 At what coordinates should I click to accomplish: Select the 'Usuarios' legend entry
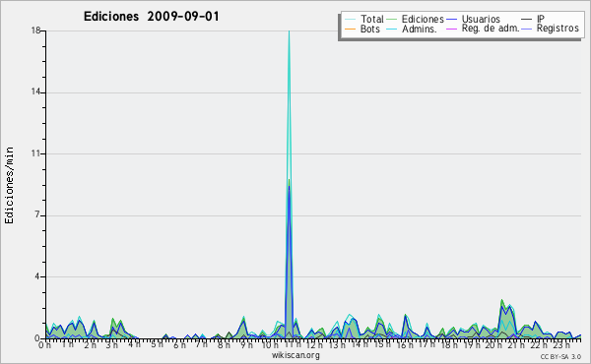(481, 19)
